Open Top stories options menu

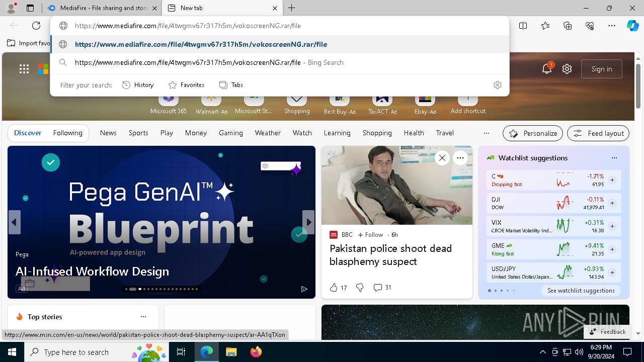point(143,317)
